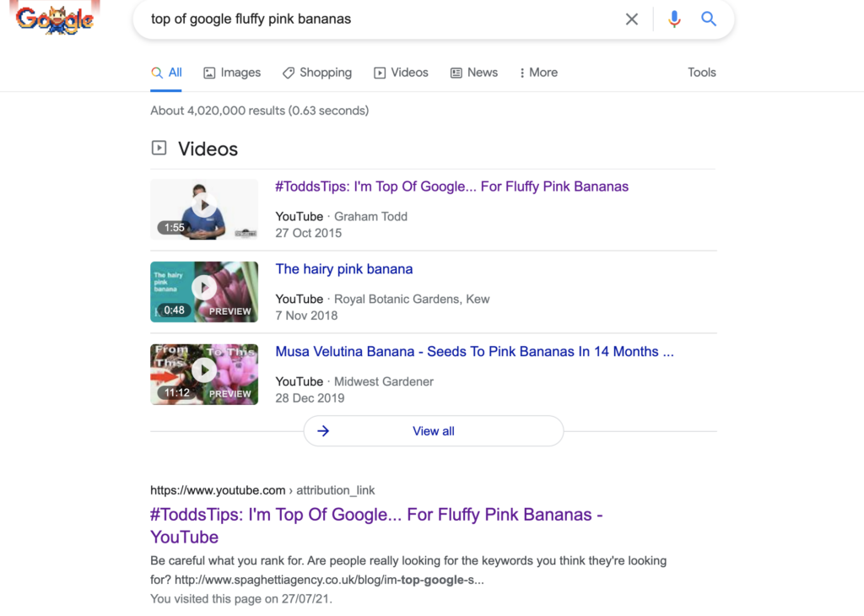
Task: Click the Google Doodle logo
Action: pyautogui.click(x=54, y=19)
